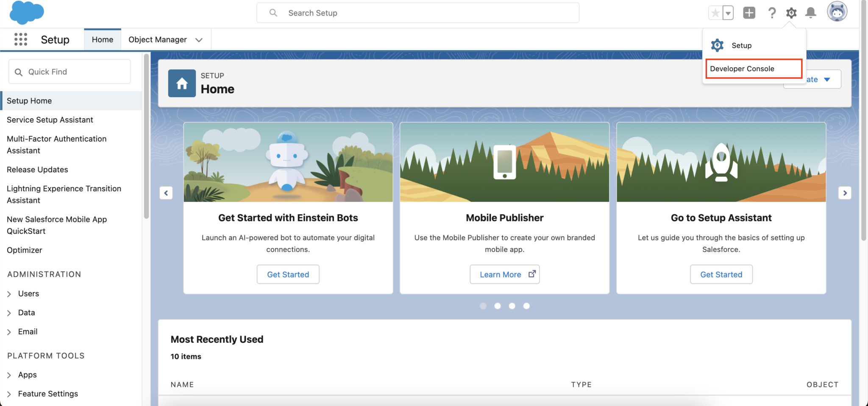Select the third carousel indicator dot
The image size is (868, 406).
tap(512, 306)
